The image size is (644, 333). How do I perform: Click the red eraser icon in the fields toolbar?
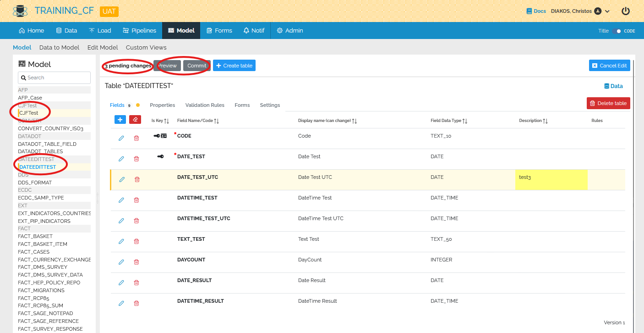[135, 119]
